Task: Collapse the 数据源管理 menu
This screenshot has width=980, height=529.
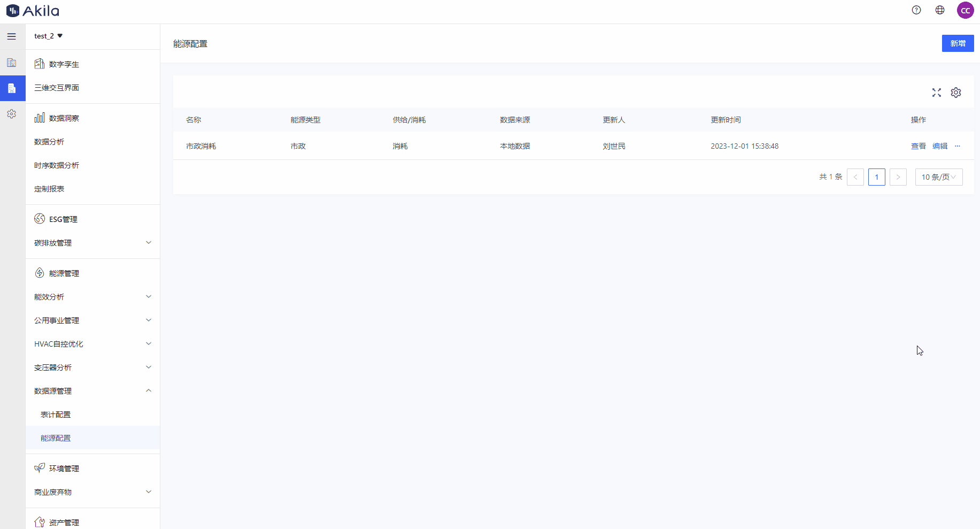Action: click(x=92, y=391)
